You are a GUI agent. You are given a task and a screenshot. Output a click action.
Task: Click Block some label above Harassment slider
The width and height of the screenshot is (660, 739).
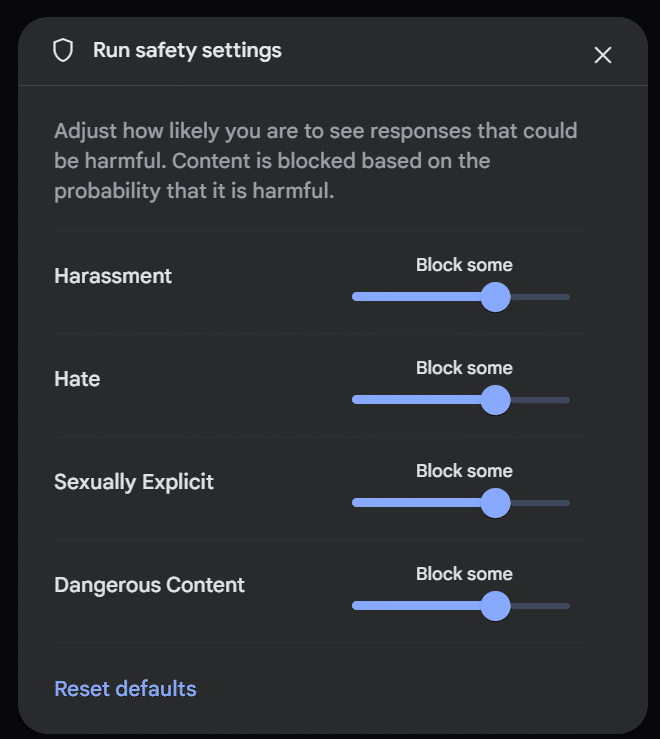pos(464,265)
